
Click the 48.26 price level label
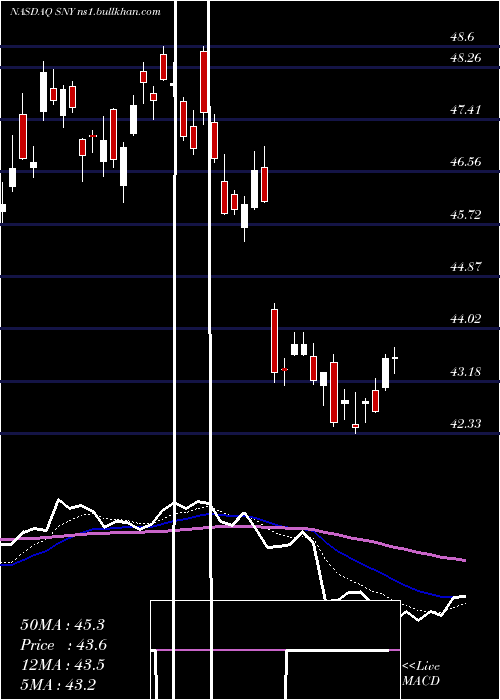(465, 58)
